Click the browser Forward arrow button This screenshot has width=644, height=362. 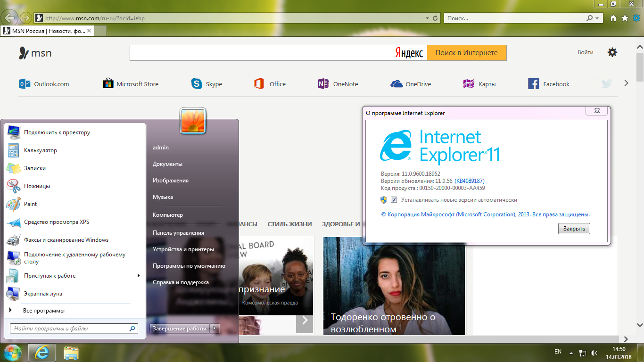point(26,18)
